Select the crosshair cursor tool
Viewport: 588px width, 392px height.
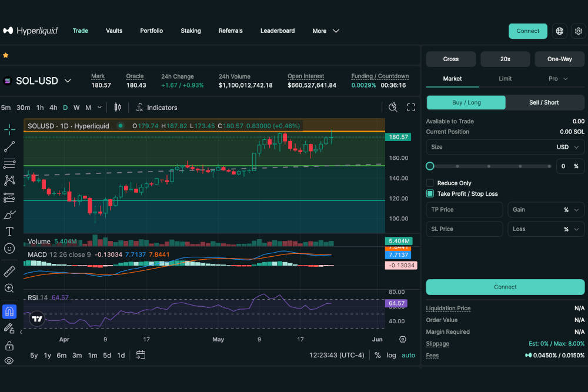click(9, 129)
